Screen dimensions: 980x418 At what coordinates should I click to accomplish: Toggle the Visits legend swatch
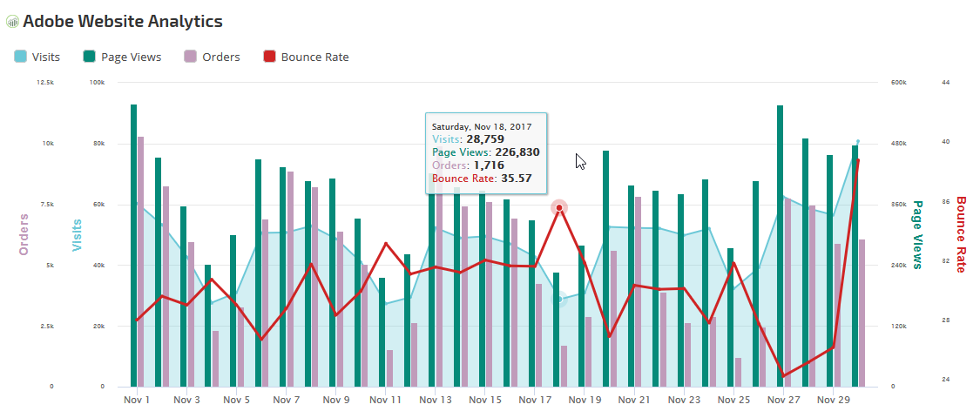click(x=21, y=57)
